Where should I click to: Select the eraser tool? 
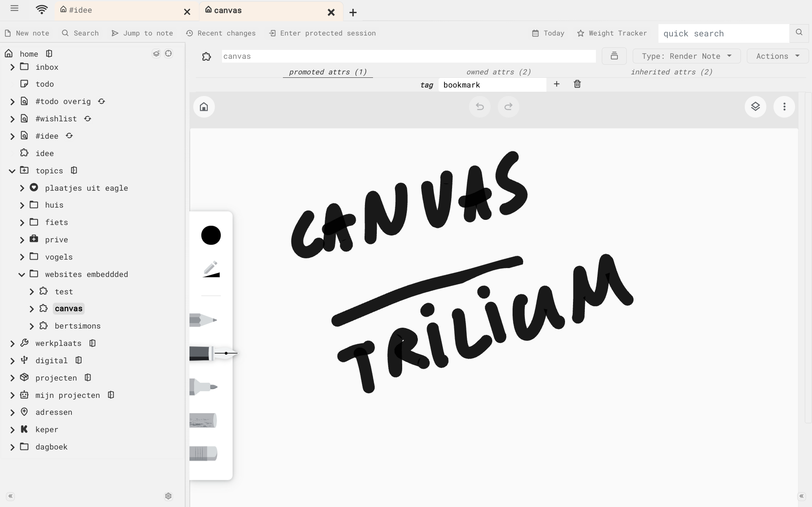click(203, 453)
